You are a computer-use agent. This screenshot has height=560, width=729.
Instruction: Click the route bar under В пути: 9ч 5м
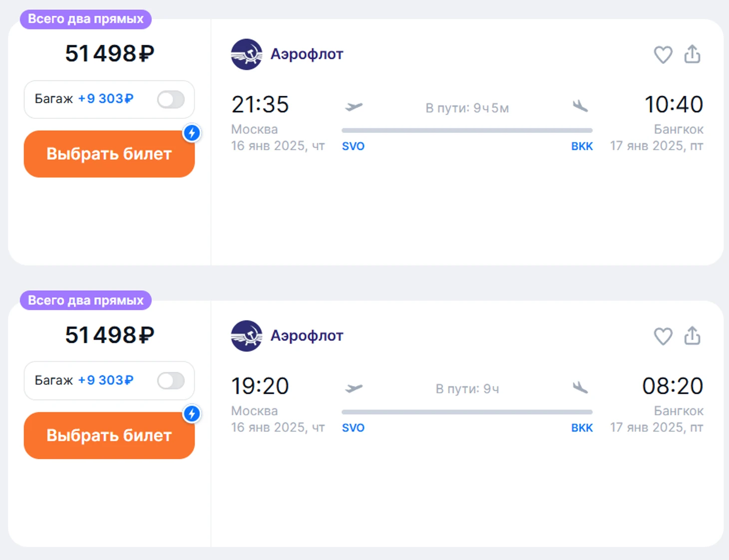[467, 130]
